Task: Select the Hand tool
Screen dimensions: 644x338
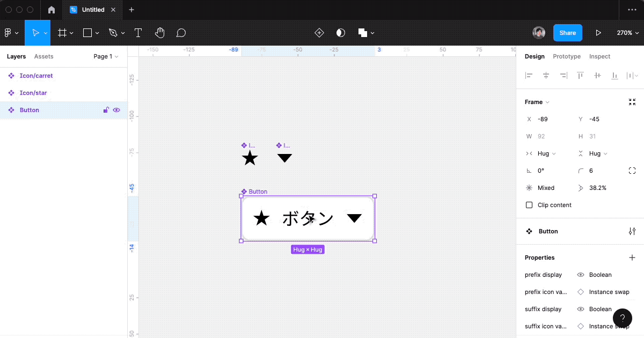Action: 159,33
